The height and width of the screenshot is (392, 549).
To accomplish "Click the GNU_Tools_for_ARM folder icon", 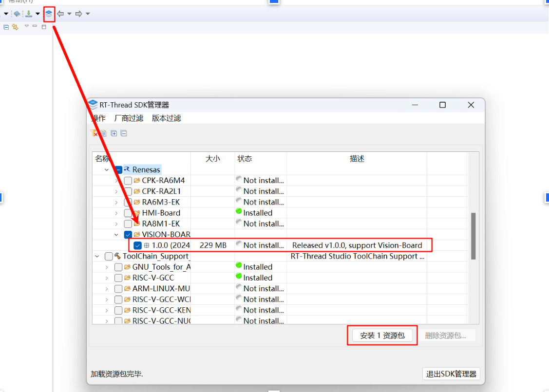I will [127, 267].
